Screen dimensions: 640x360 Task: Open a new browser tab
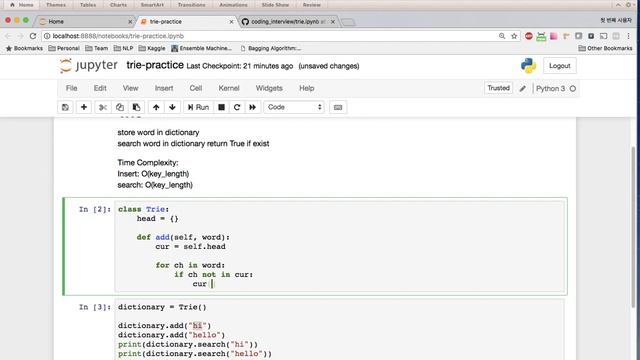pos(348,22)
